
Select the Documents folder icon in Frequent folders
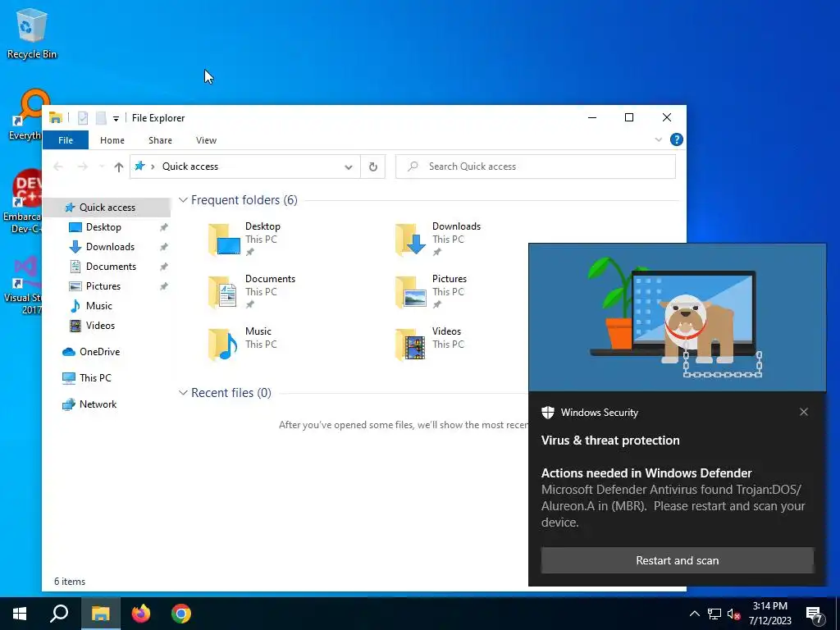click(223, 291)
